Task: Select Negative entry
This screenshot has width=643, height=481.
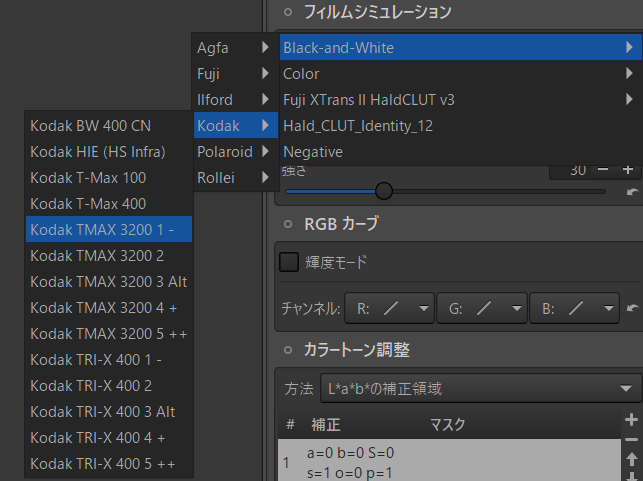Action: pyautogui.click(x=461, y=152)
